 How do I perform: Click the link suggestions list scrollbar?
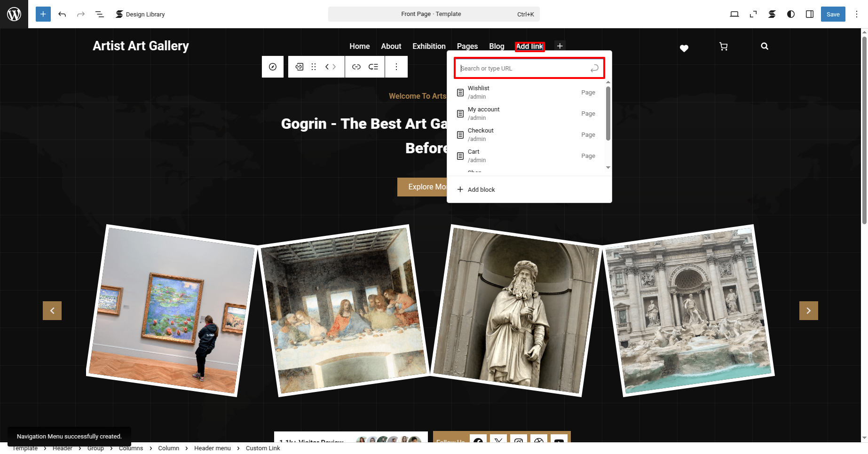pos(608,113)
